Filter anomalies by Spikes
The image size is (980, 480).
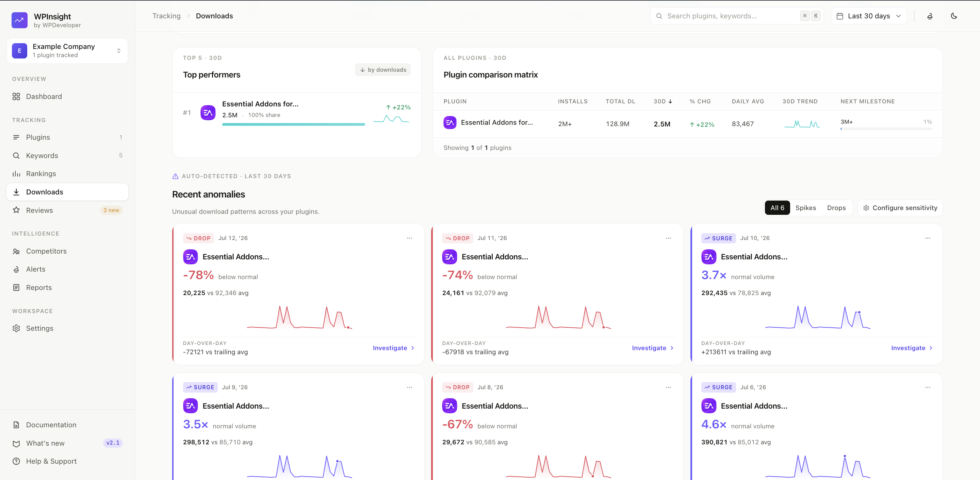pyautogui.click(x=805, y=208)
